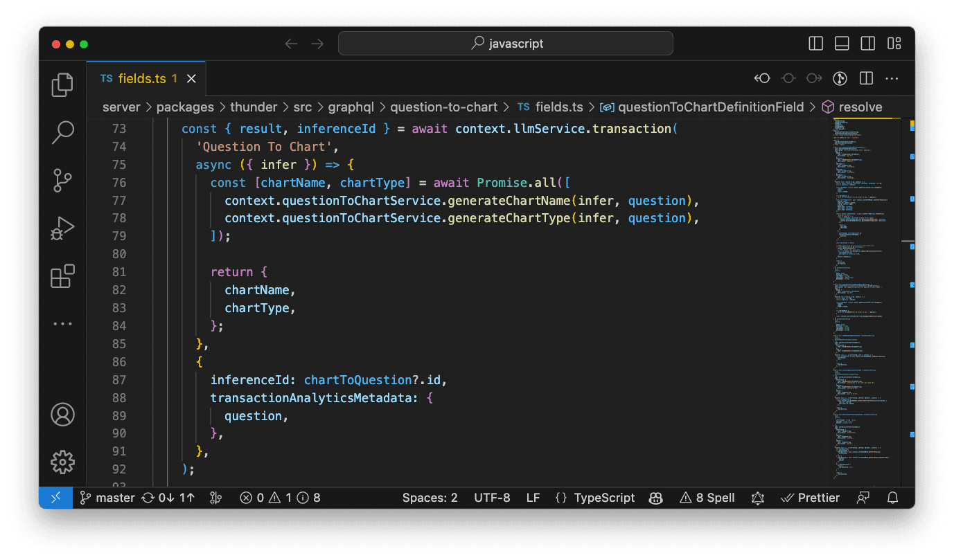Open the editor More Actions ellipsis menu
Viewport: 954px width, 560px height.
click(x=892, y=78)
